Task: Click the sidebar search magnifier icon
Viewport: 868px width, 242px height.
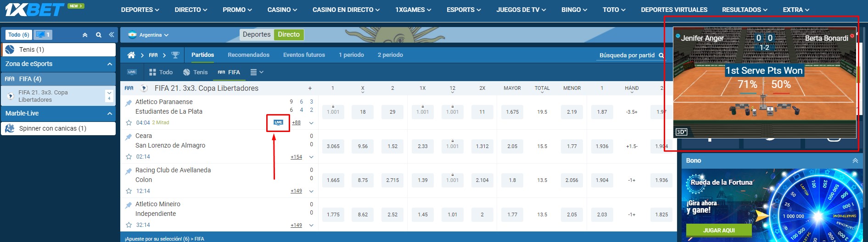Action: point(99,35)
